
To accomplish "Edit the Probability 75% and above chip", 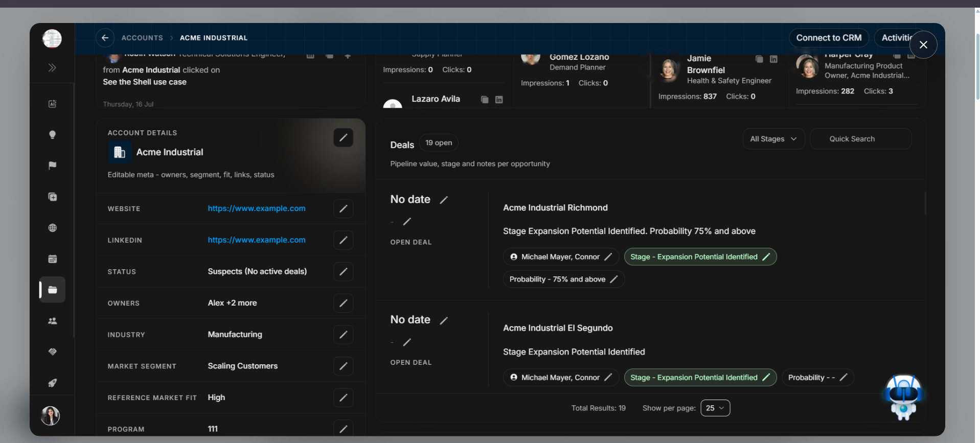I will tap(614, 279).
